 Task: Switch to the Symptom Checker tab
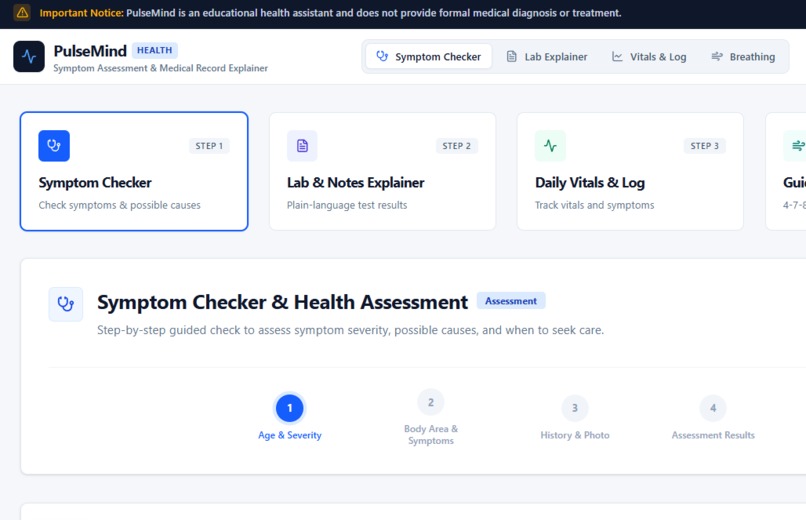(x=429, y=57)
